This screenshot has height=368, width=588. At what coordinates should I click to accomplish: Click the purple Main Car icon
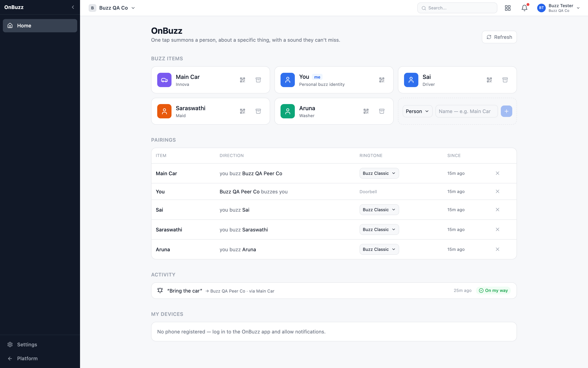[164, 80]
